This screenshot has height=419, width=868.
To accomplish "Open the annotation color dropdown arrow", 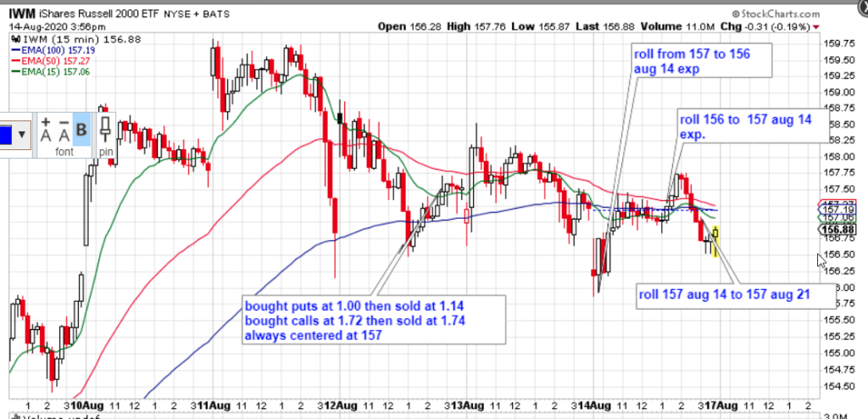I will pyautogui.click(x=21, y=133).
